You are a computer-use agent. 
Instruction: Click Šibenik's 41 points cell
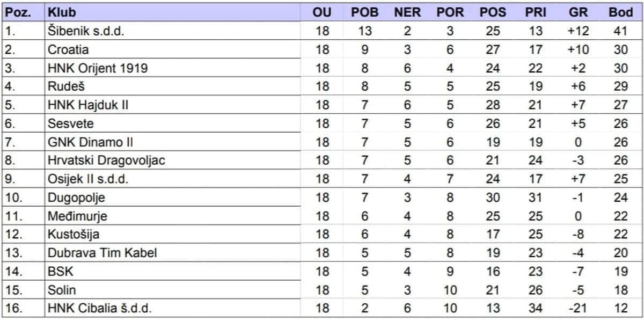620,31
